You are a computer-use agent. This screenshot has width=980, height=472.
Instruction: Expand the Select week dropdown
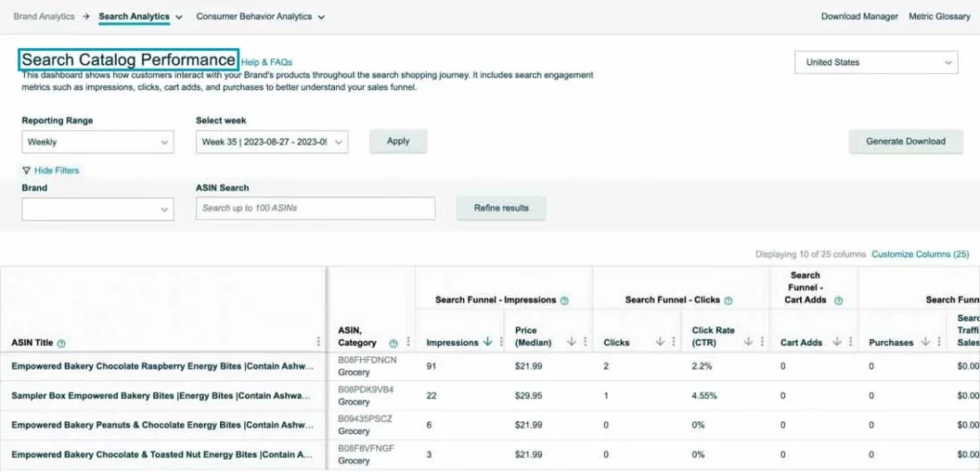(x=272, y=142)
